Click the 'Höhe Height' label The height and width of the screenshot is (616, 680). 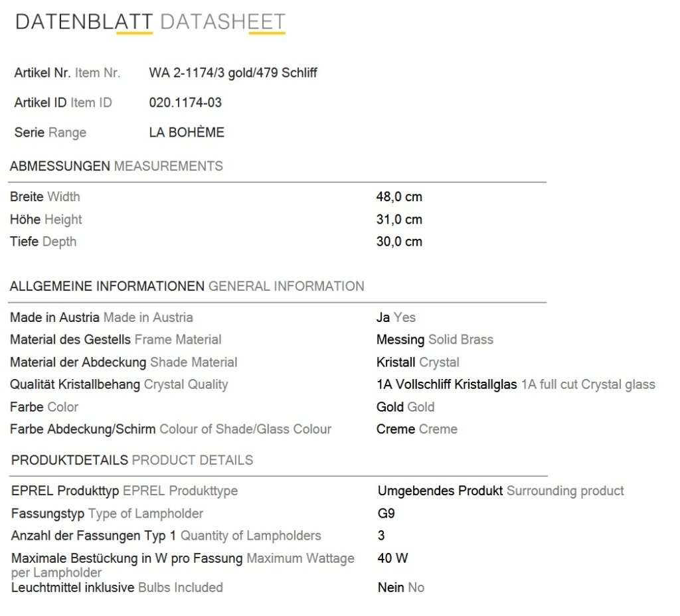(46, 219)
